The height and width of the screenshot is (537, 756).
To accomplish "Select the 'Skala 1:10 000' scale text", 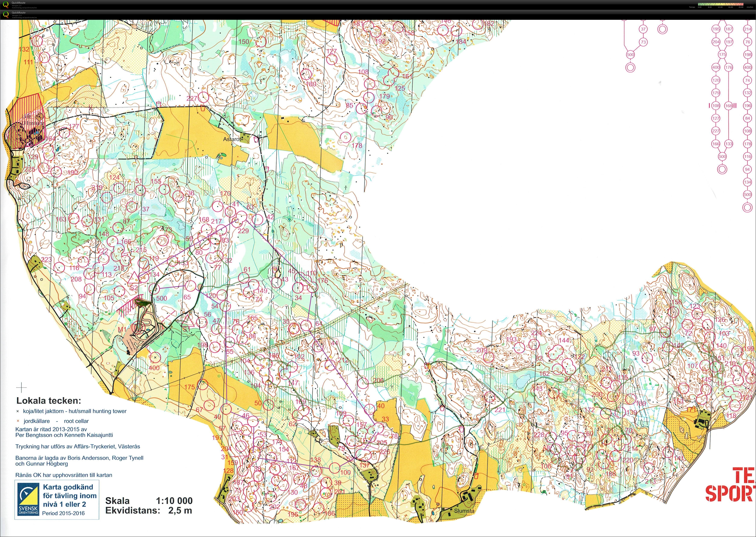I will click(x=149, y=501).
